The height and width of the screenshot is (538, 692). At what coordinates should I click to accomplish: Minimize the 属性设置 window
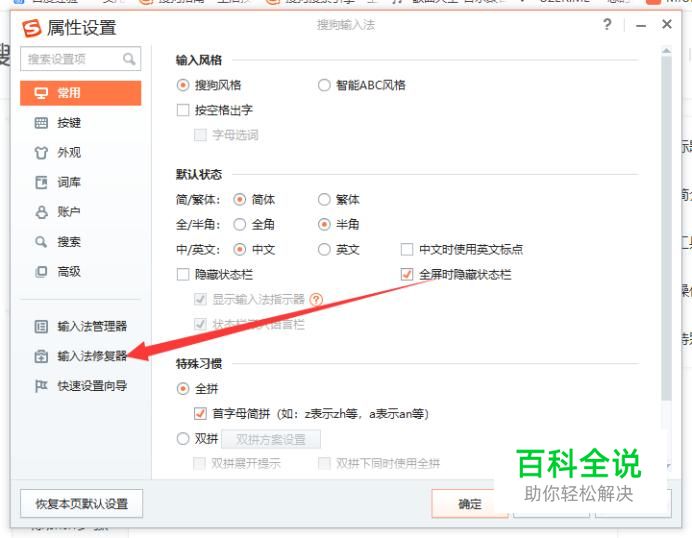(641, 26)
